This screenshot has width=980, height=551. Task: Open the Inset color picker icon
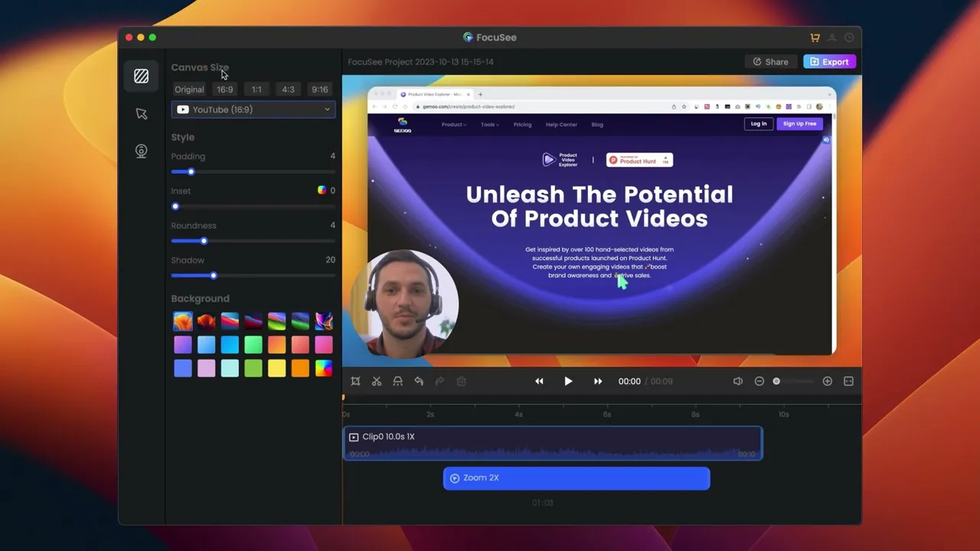pos(322,191)
